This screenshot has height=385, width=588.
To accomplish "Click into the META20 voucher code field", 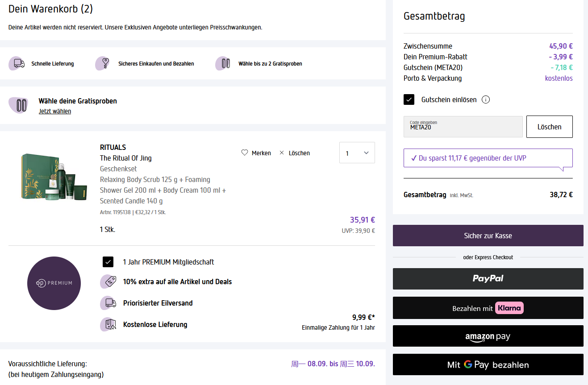I will click(463, 127).
